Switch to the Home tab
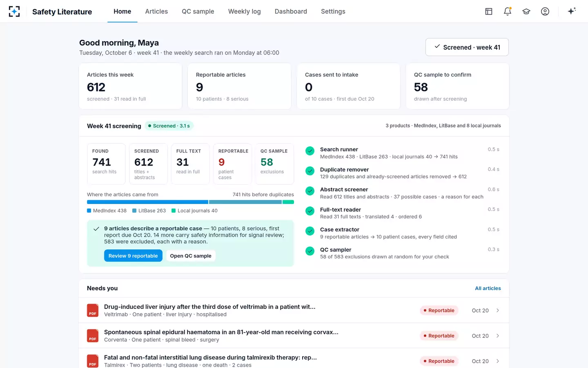Screen dimensions: 588x368 coord(122,11)
